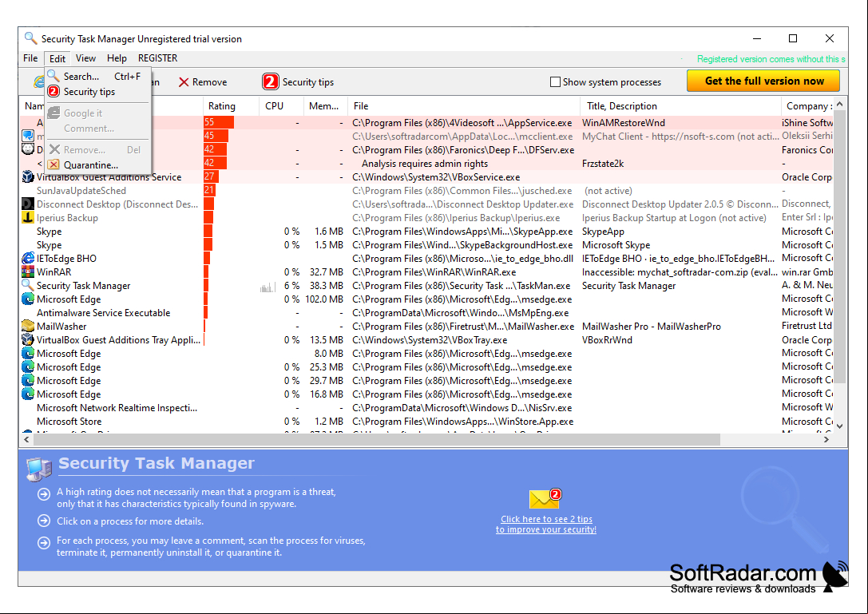This screenshot has height=614, width=868.
Task: Open the REGISTER menu
Action: (158, 58)
